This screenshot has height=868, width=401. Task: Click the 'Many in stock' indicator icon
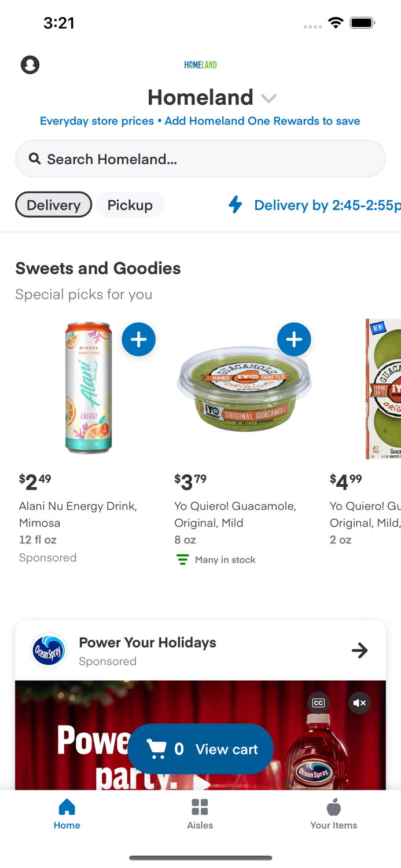(182, 559)
